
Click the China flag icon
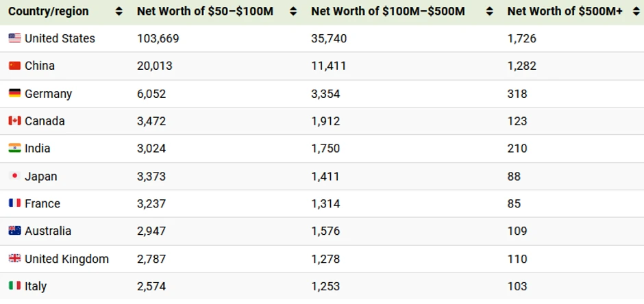[14, 66]
